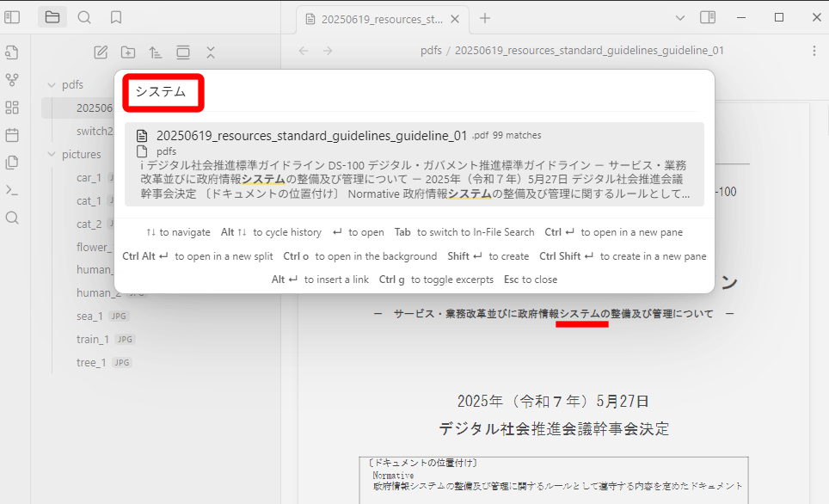Click the 2025年（令和７年）5月27日 date text
Image resolution: width=829 pixels, height=504 pixels.
[x=553, y=402]
